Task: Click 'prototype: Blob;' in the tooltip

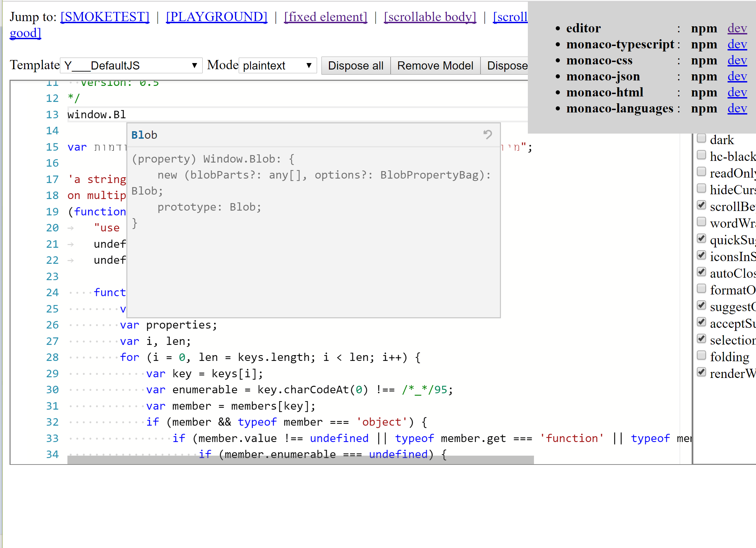Action: pos(209,207)
